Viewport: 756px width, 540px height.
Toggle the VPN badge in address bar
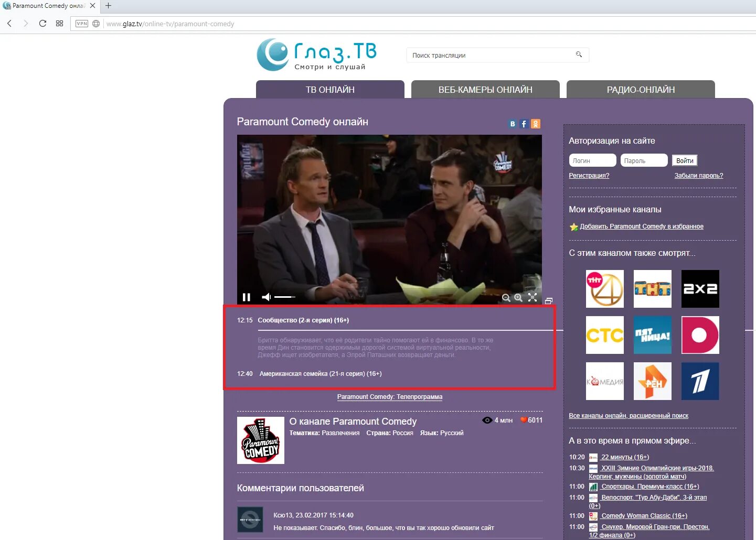pyautogui.click(x=82, y=24)
